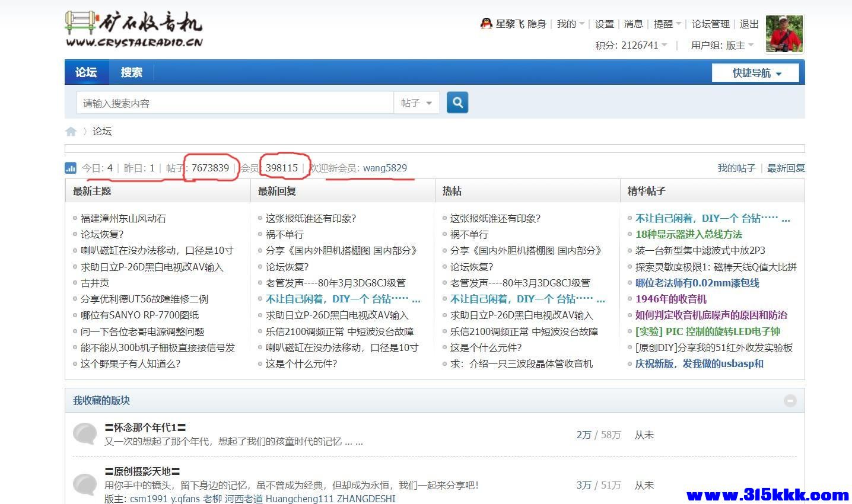Click the search content input field
The width and height of the screenshot is (852, 504).
coord(235,103)
